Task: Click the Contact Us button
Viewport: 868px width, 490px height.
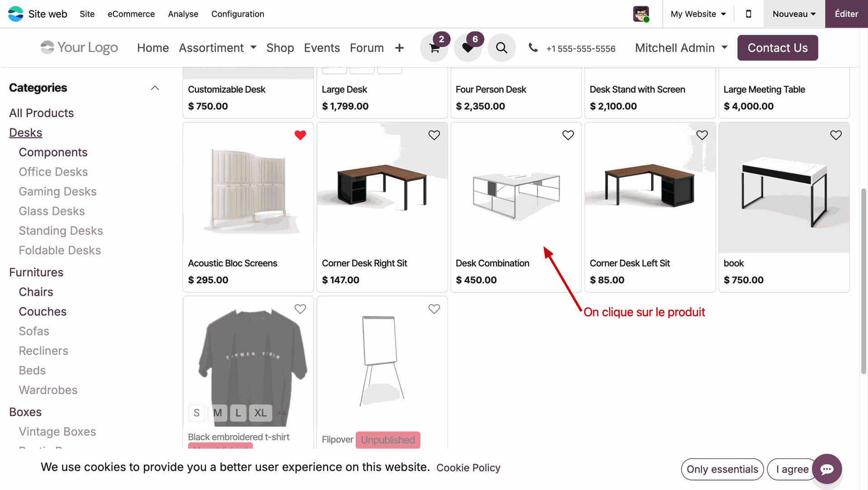Action: pos(778,48)
